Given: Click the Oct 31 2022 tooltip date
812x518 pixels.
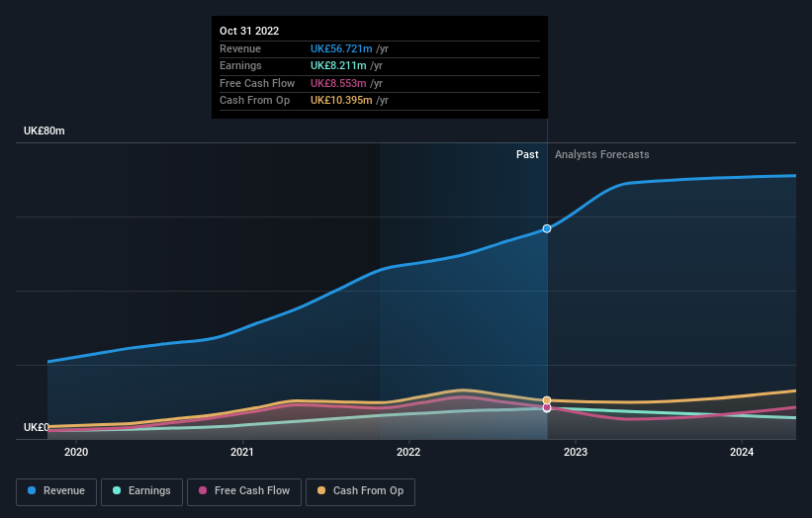Looking at the screenshot, I should (249, 31).
